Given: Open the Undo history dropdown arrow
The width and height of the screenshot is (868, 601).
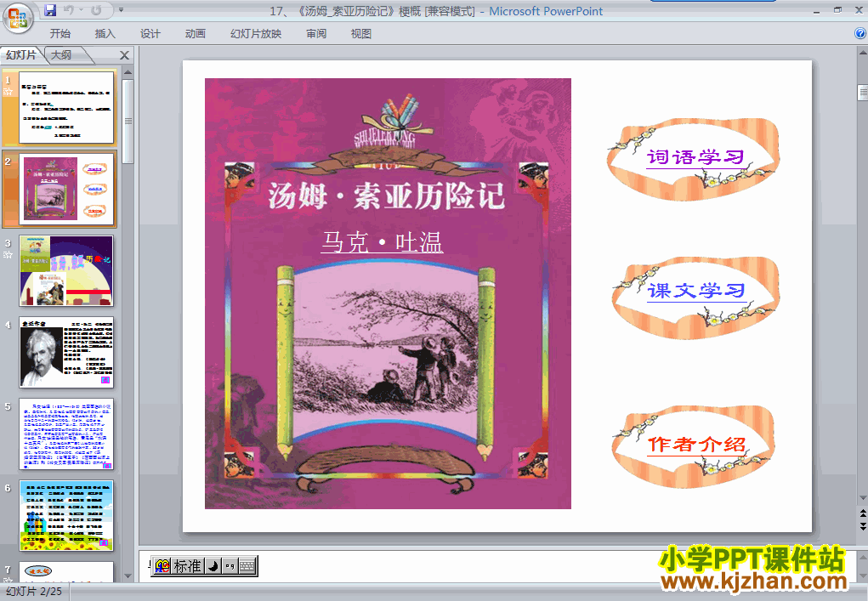Looking at the screenshot, I should tap(81, 10).
